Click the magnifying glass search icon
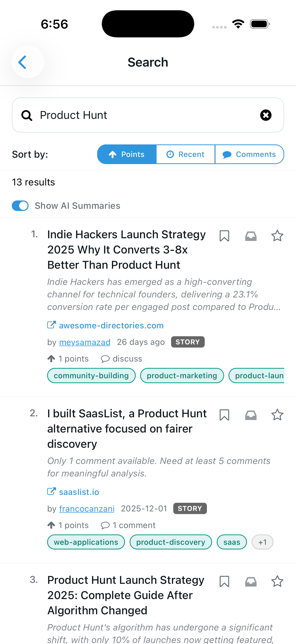The image size is (296, 644). coord(27,115)
